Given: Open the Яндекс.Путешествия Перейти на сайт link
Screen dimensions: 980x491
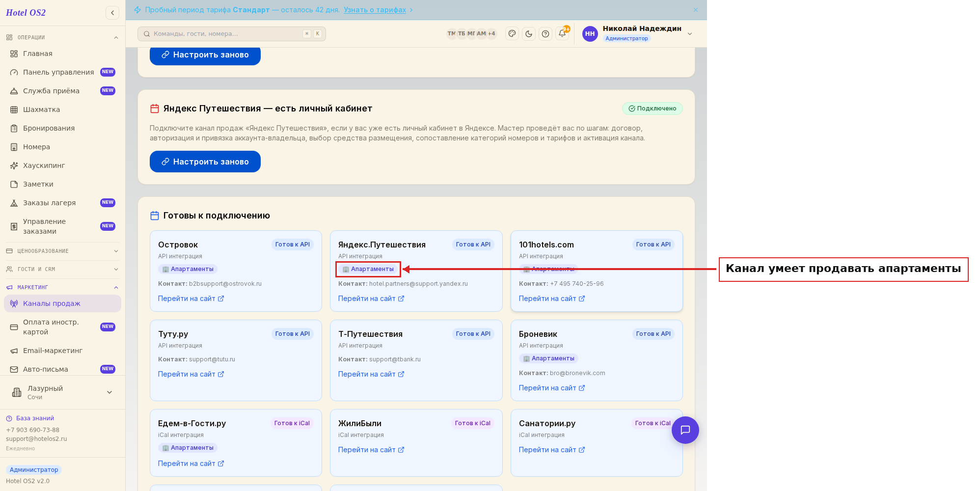Looking at the screenshot, I should pyautogui.click(x=371, y=299).
